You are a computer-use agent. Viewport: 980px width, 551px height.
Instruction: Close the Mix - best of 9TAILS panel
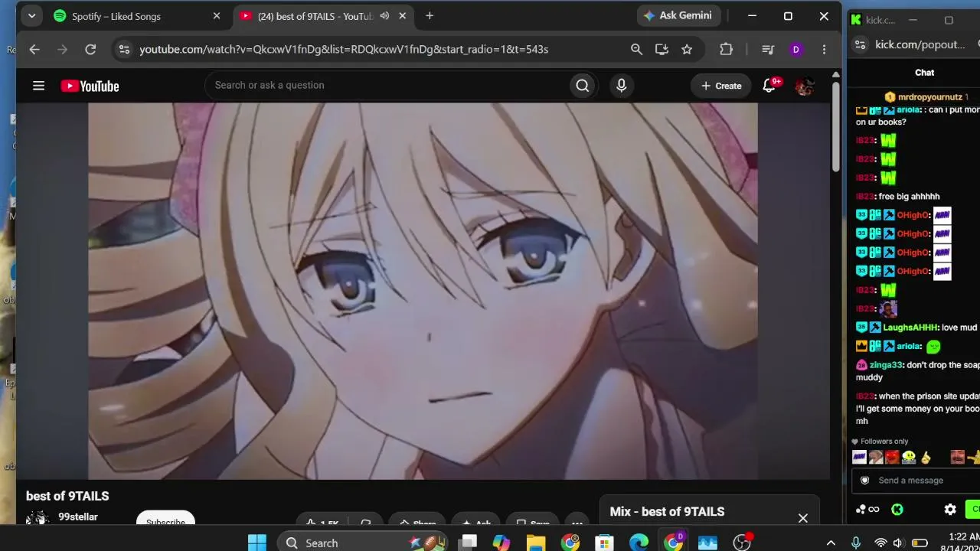click(x=803, y=518)
